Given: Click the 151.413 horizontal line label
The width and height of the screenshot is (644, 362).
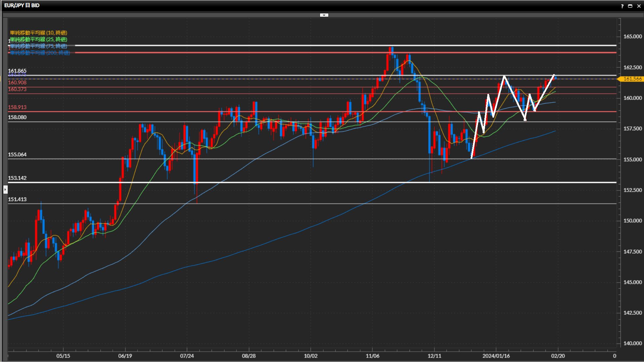Looking at the screenshot, I should (17, 199).
